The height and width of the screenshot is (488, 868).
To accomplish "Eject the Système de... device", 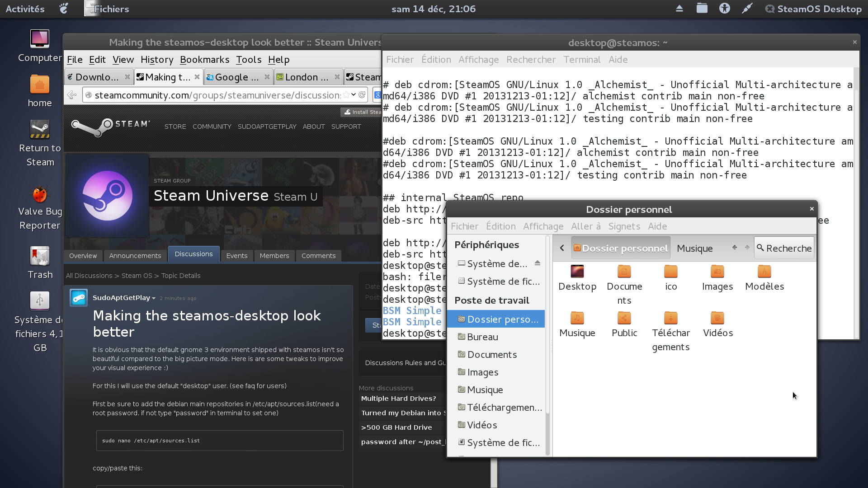I will pyautogui.click(x=538, y=263).
